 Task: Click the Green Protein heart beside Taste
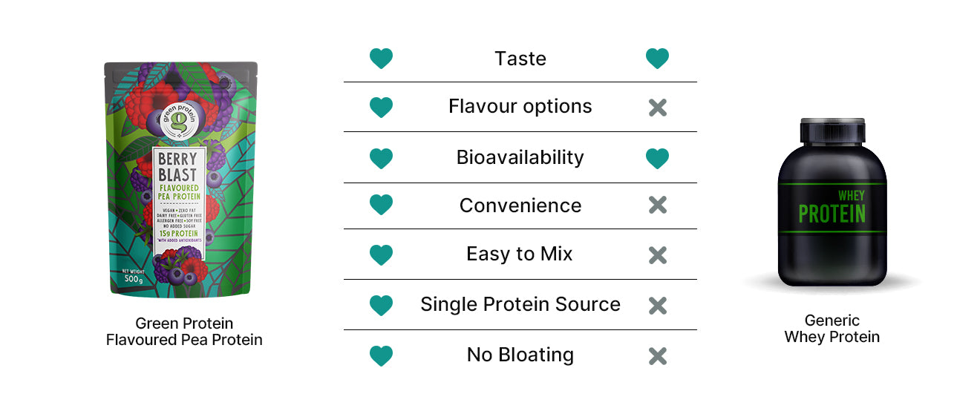[x=381, y=59]
